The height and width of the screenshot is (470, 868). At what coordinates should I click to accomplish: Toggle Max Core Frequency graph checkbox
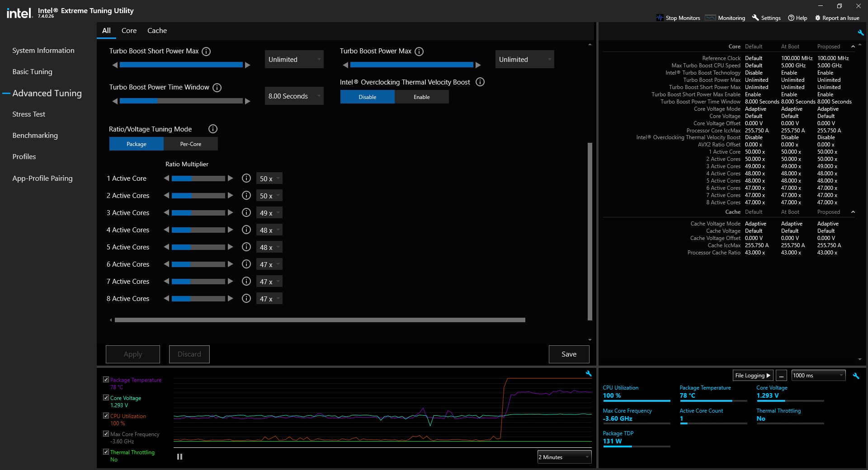coord(106,434)
